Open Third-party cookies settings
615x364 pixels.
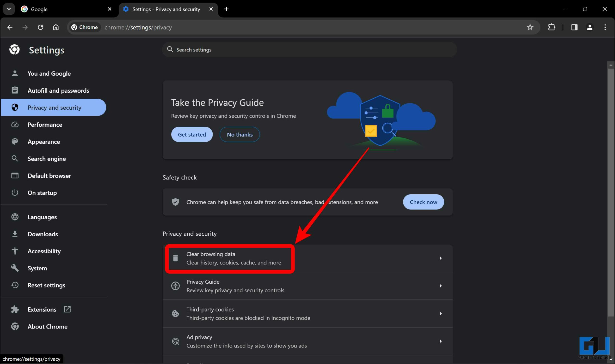coord(308,314)
